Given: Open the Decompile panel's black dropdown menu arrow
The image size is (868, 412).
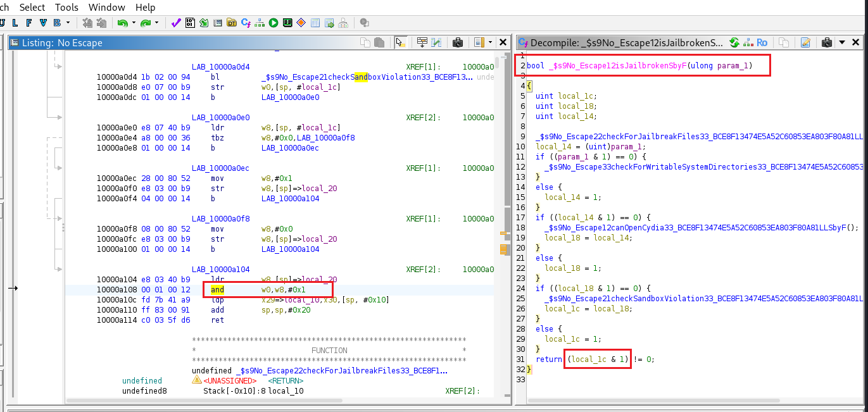Looking at the screenshot, I should point(842,42).
